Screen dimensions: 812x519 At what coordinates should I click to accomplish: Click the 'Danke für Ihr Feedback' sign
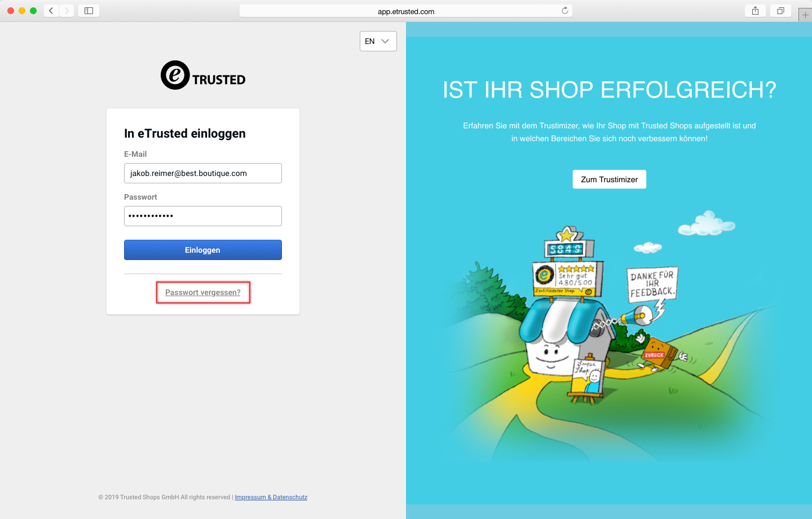pyautogui.click(x=652, y=284)
